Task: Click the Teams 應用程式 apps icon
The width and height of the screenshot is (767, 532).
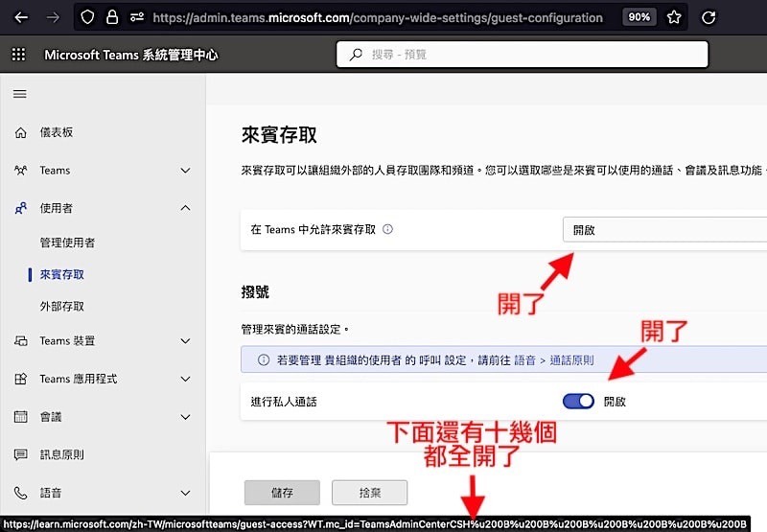Action: (x=20, y=379)
